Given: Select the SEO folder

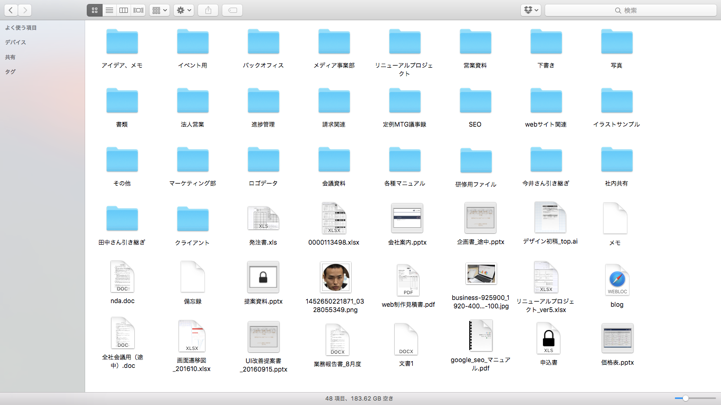Looking at the screenshot, I should click(475, 101).
